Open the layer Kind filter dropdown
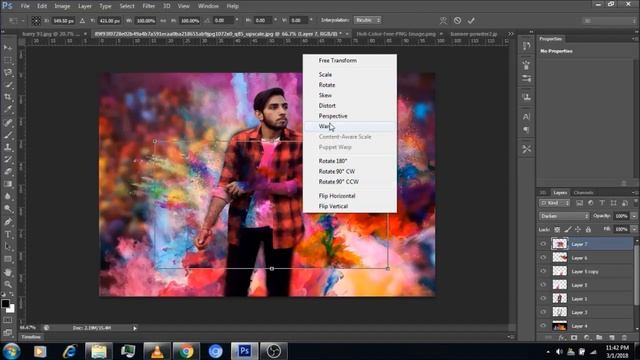 555,203
